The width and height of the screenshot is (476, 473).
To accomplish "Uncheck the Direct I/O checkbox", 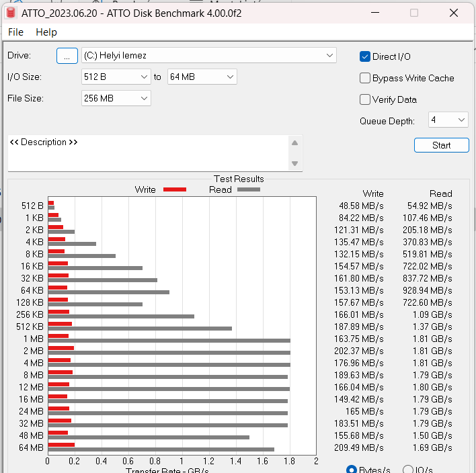I will point(365,56).
